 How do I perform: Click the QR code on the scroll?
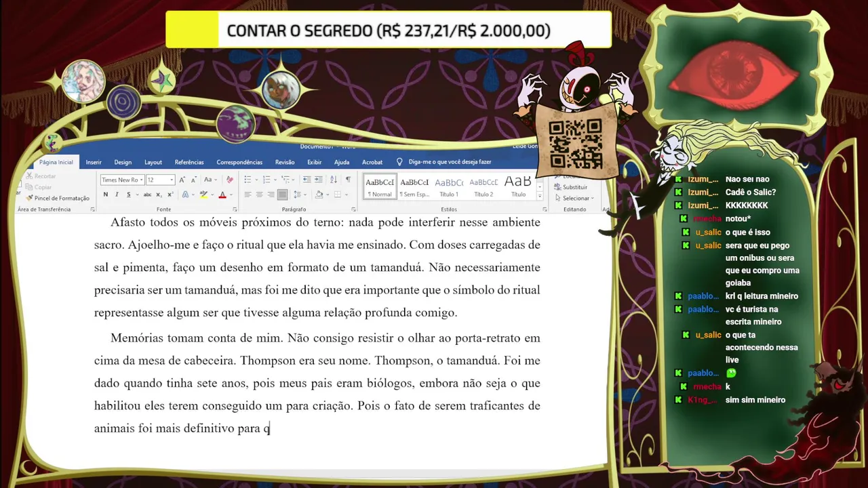575,144
